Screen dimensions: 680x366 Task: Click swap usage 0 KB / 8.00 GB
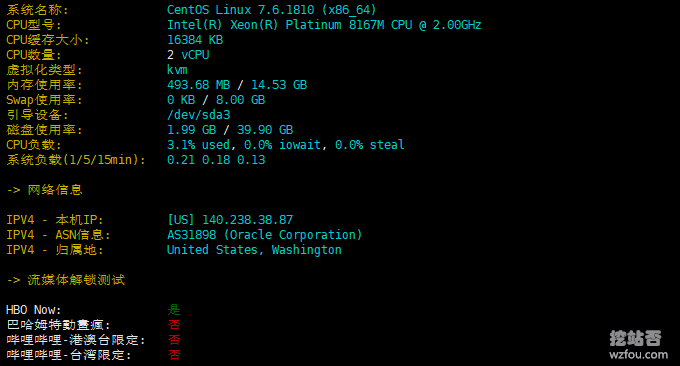(216, 100)
